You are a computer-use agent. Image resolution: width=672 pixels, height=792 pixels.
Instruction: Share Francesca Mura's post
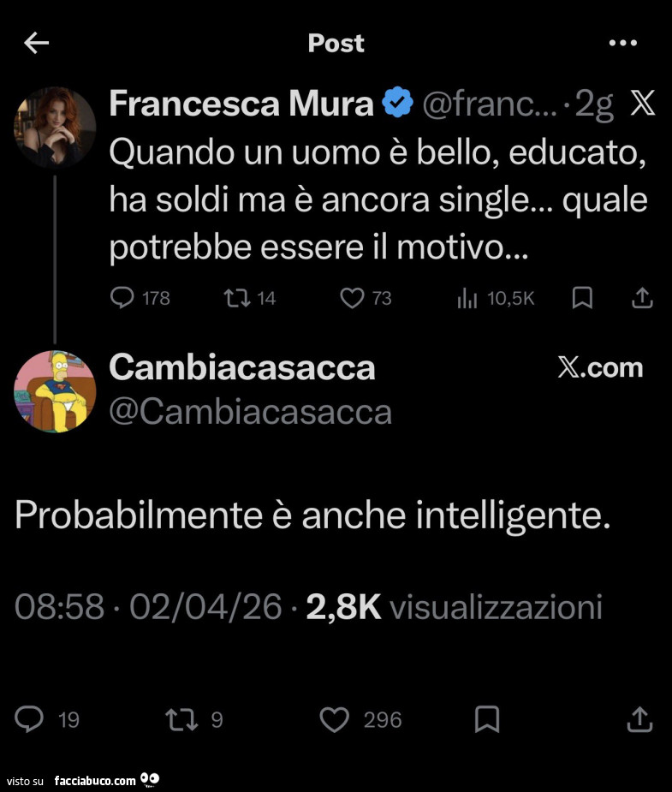click(x=641, y=297)
